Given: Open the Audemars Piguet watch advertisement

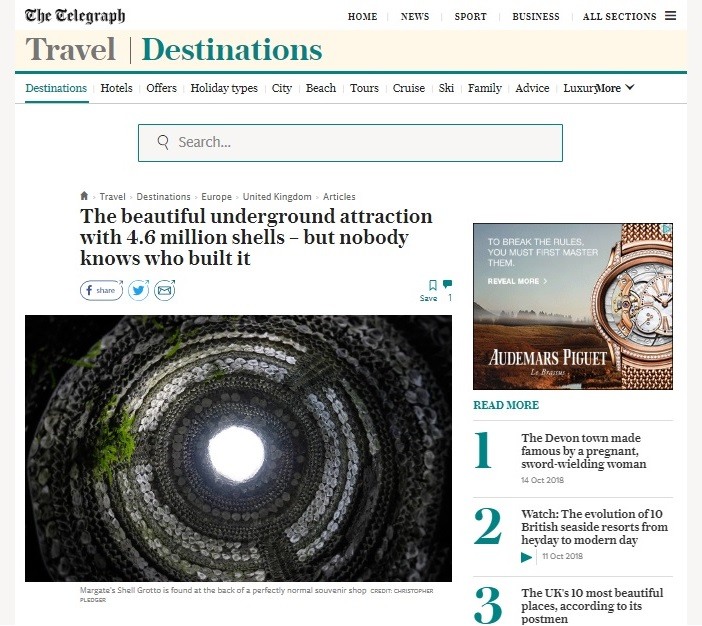Looking at the screenshot, I should pyautogui.click(x=573, y=306).
